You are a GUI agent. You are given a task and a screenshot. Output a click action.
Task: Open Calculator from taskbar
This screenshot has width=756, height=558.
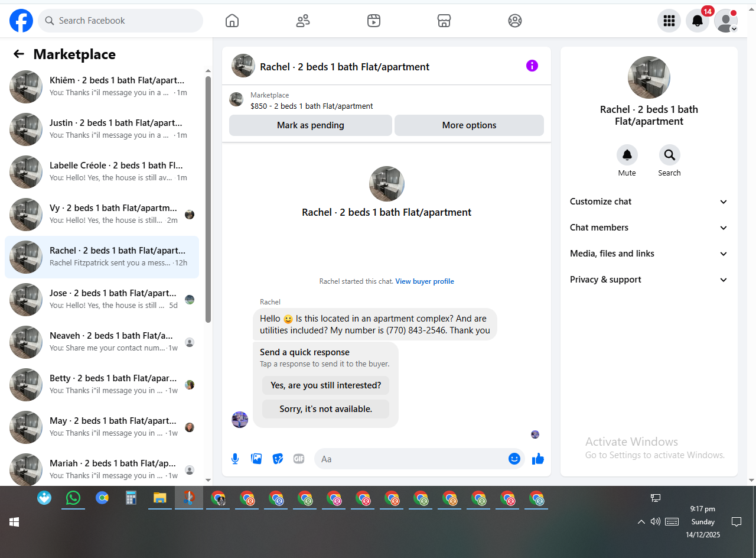(131, 498)
